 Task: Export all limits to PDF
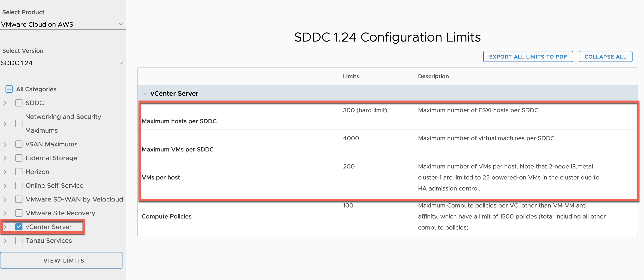point(528,56)
